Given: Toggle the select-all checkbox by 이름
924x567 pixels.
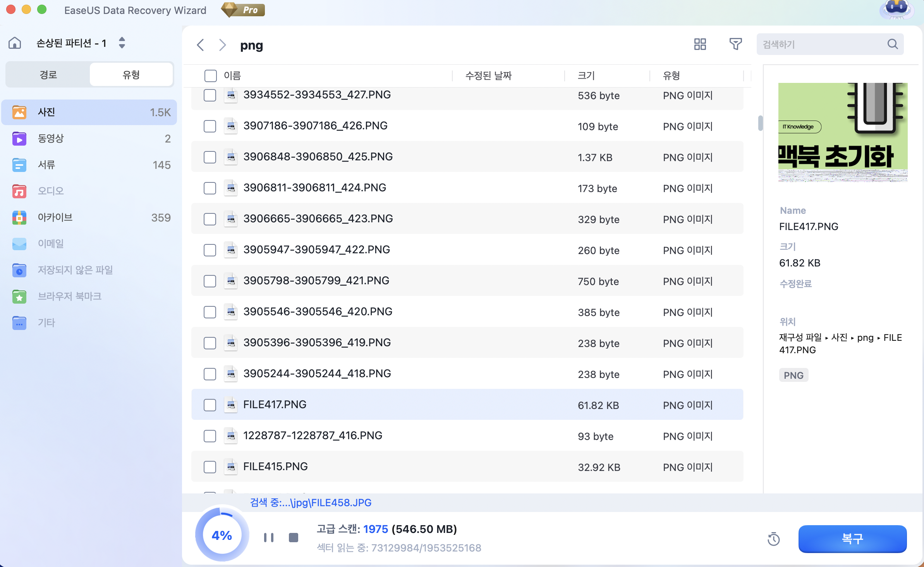Looking at the screenshot, I should tap(211, 76).
